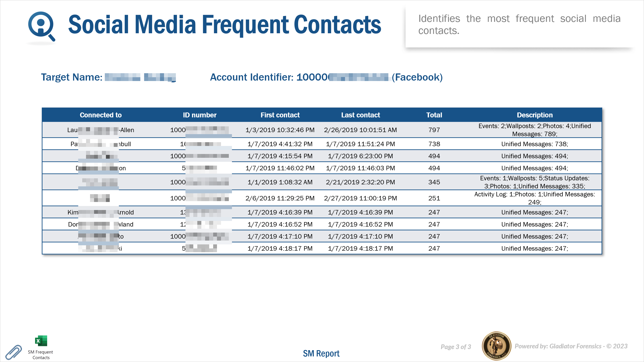The width and height of the screenshot is (644, 362).
Task: Click the Connected to column header
Action: (x=101, y=115)
